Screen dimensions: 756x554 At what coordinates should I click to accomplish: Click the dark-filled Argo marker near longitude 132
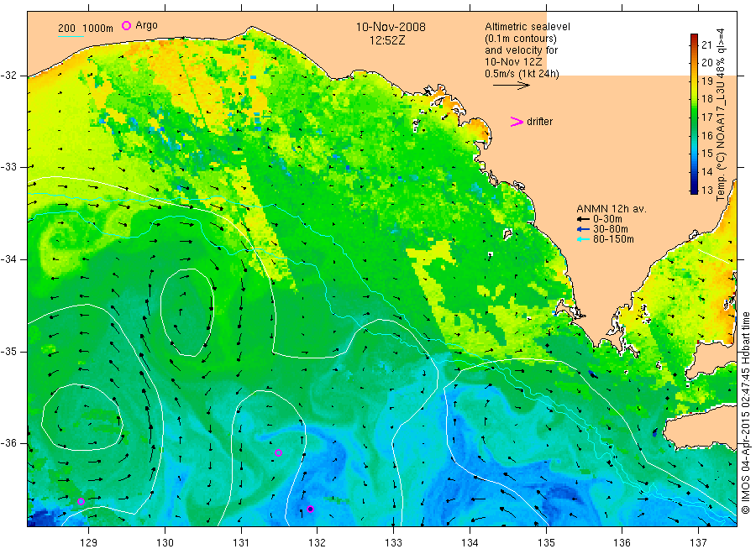[311, 510]
